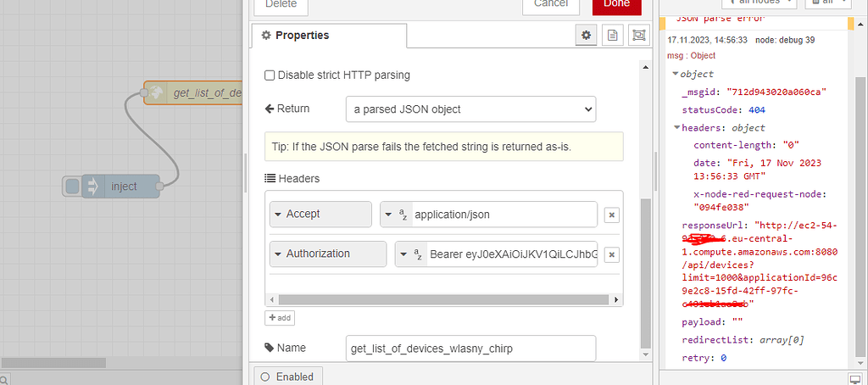This screenshot has height=385, width=868.
Task: Remove the Authorization header row
Action: [611, 254]
